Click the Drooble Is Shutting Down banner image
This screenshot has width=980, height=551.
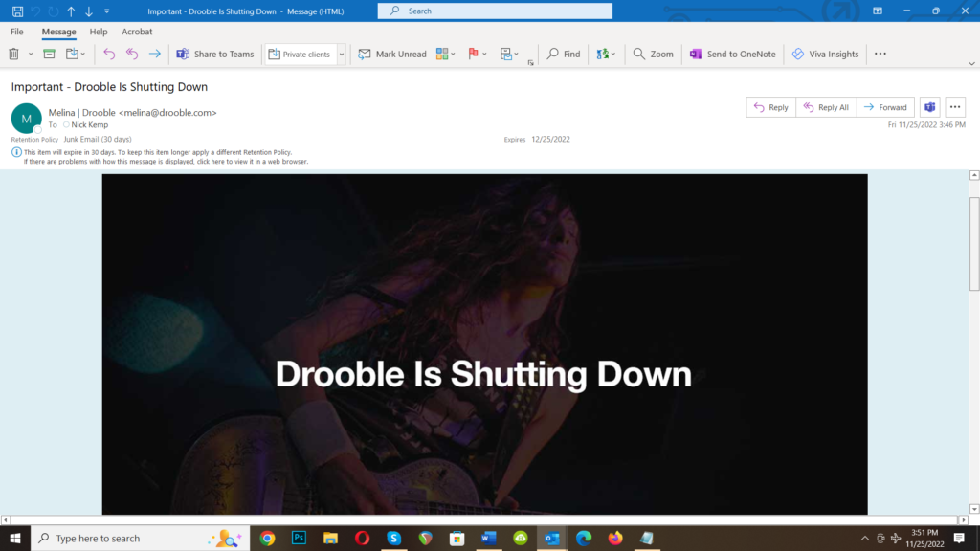484,343
